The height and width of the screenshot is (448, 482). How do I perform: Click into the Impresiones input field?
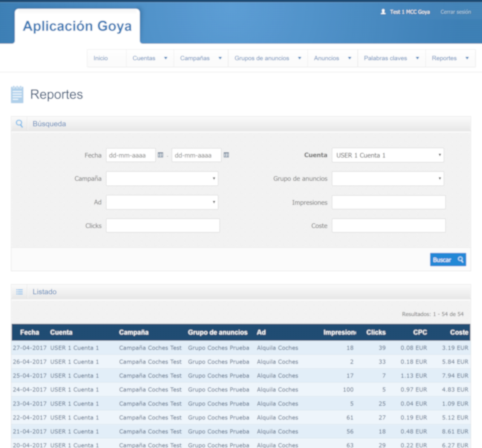(x=389, y=202)
